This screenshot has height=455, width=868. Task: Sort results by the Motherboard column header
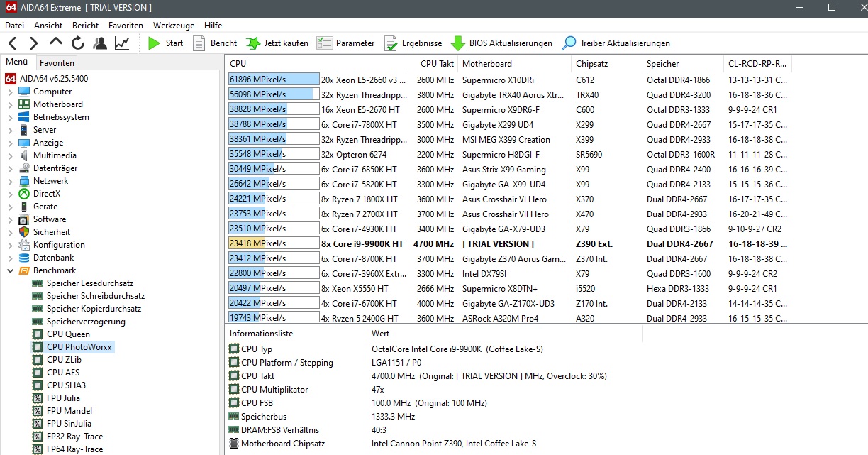515,64
